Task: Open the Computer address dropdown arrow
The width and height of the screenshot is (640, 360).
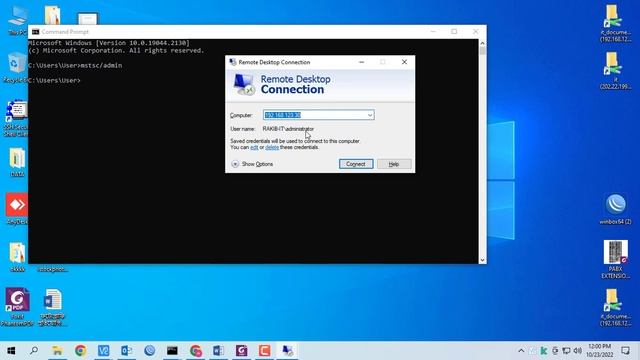Action: pos(370,115)
